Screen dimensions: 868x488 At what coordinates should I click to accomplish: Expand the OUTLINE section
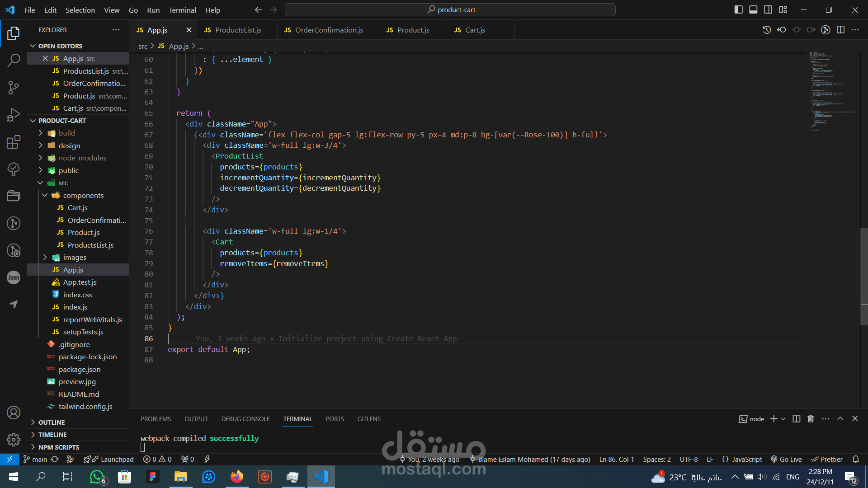click(x=52, y=422)
